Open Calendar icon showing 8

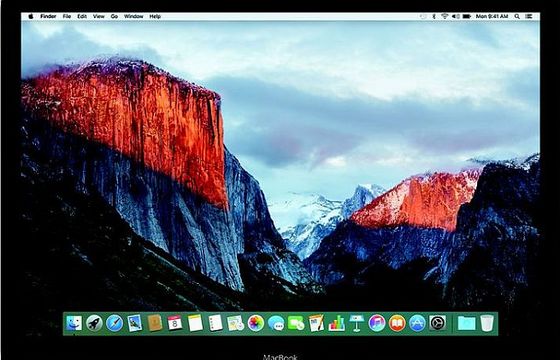pos(175,323)
